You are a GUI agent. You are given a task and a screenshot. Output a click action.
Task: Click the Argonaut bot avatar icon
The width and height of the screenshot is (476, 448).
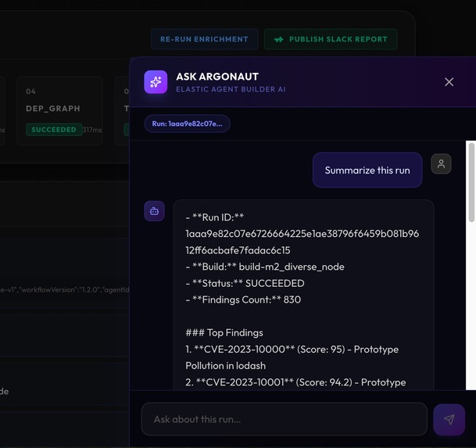[154, 211]
